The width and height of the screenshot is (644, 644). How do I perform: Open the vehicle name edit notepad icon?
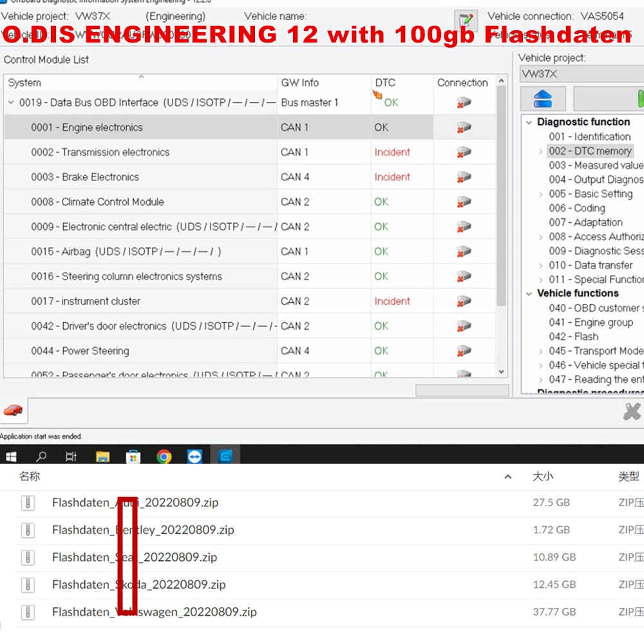pyautogui.click(x=466, y=20)
